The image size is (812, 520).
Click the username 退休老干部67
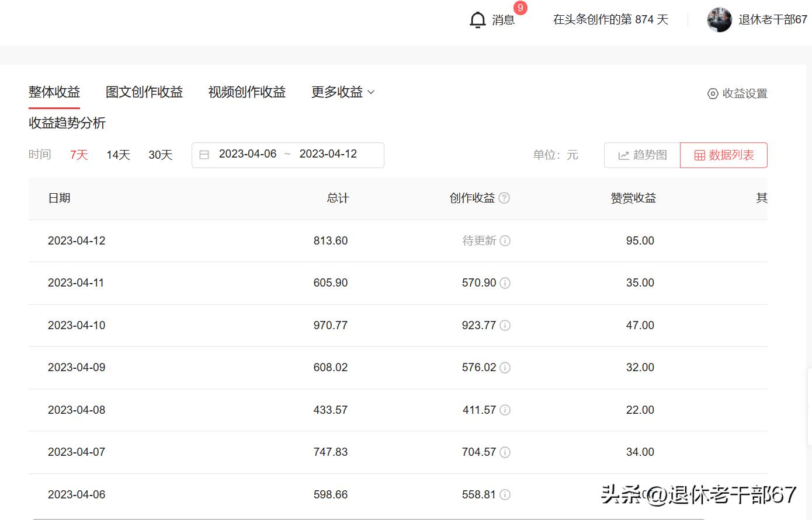772,19
